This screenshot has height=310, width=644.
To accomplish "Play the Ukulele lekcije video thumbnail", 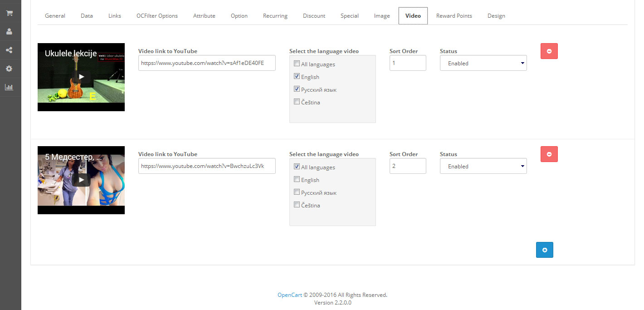I will point(81,77).
